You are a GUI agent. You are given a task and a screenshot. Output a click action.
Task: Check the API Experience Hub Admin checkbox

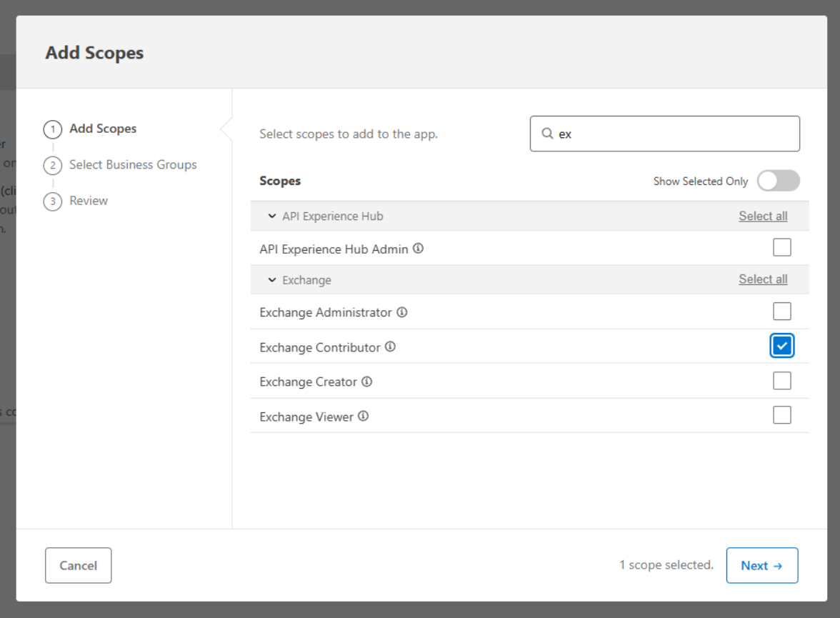(781, 248)
